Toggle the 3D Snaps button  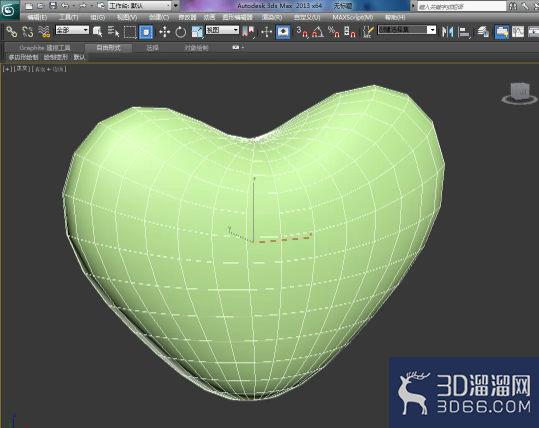(x=302, y=32)
